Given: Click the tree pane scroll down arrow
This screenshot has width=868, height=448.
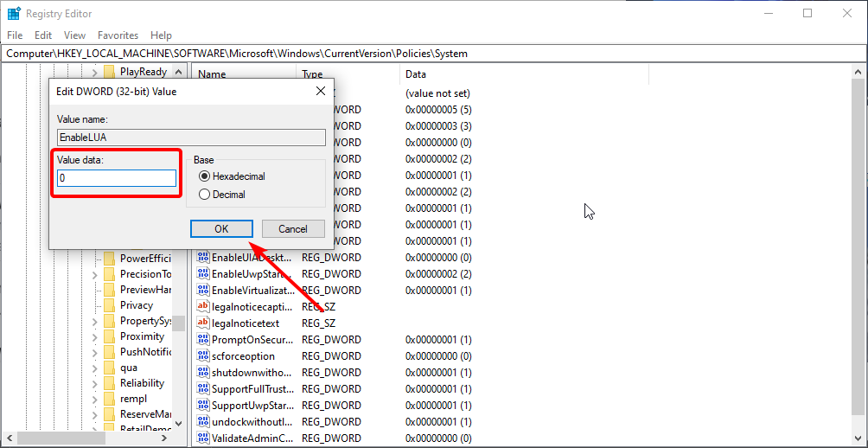Looking at the screenshot, I should [178, 423].
